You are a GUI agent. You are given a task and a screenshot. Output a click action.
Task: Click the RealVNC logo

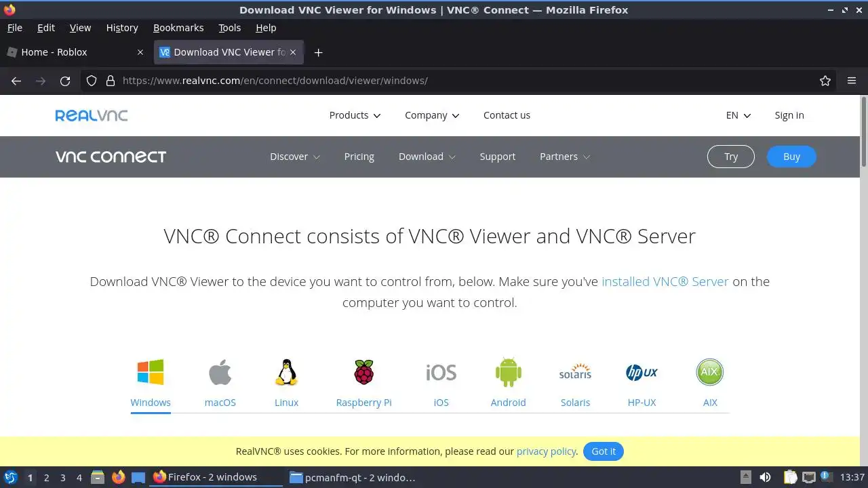tap(92, 115)
